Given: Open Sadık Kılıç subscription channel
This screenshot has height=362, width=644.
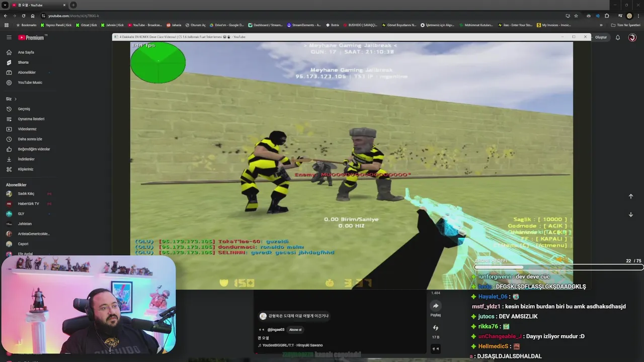Looking at the screenshot, I should (26, 194).
